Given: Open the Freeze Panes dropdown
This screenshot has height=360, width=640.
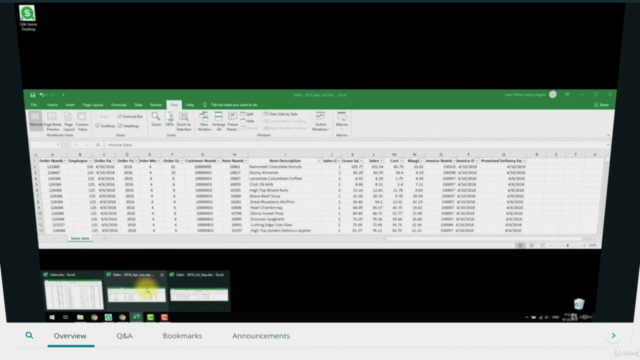Looking at the screenshot, I should [232, 121].
